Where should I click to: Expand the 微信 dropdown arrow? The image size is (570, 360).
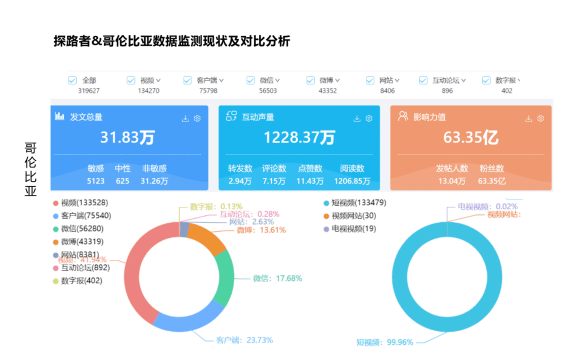pos(278,80)
